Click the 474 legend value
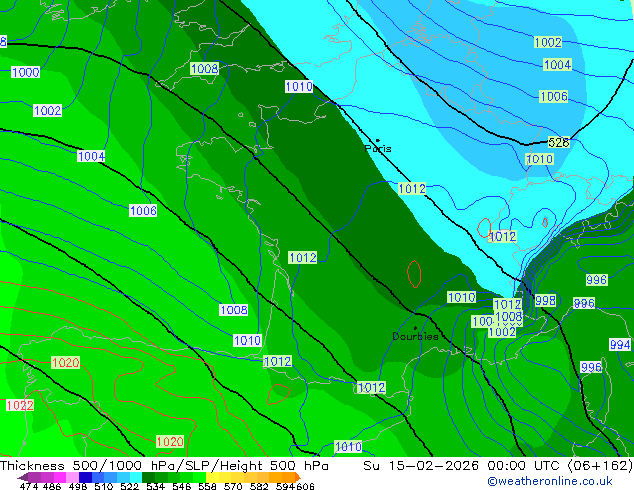Viewport: 634px width, 490px height. (29, 486)
